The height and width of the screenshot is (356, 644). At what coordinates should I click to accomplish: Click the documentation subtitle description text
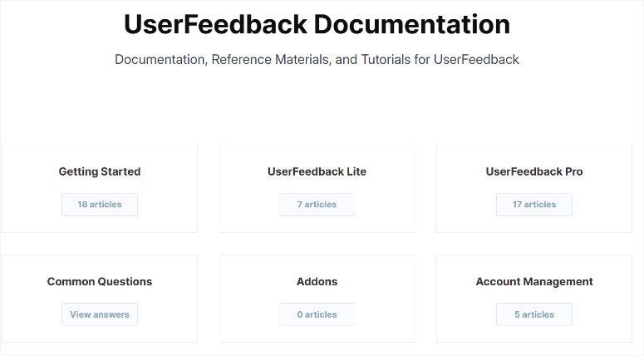317,60
